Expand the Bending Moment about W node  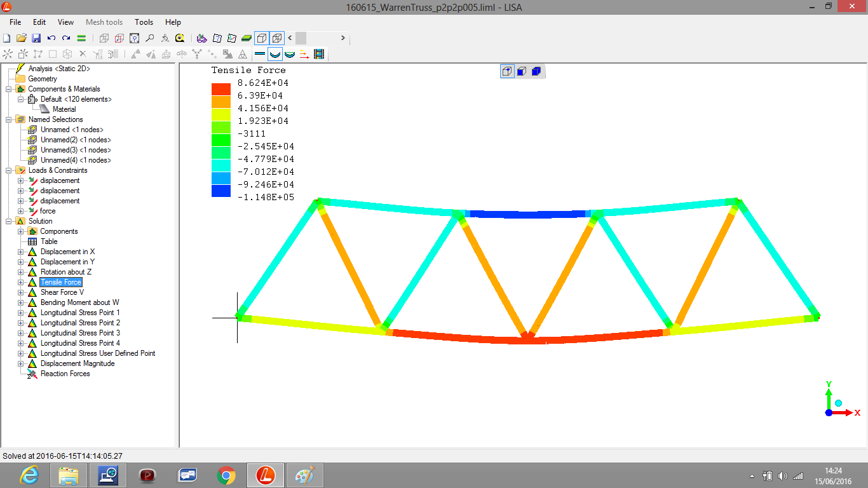coord(20,302)
